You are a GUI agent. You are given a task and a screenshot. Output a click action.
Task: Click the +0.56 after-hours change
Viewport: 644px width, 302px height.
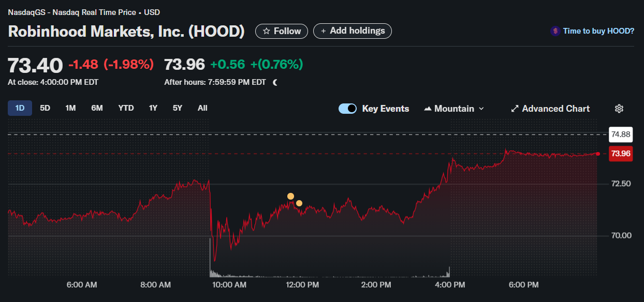228,65
